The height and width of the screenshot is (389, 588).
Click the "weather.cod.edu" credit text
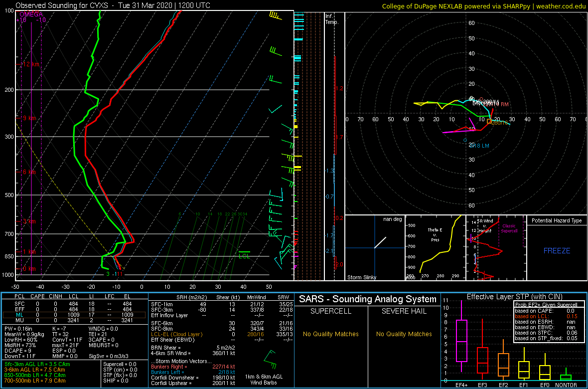pos(562,5)
